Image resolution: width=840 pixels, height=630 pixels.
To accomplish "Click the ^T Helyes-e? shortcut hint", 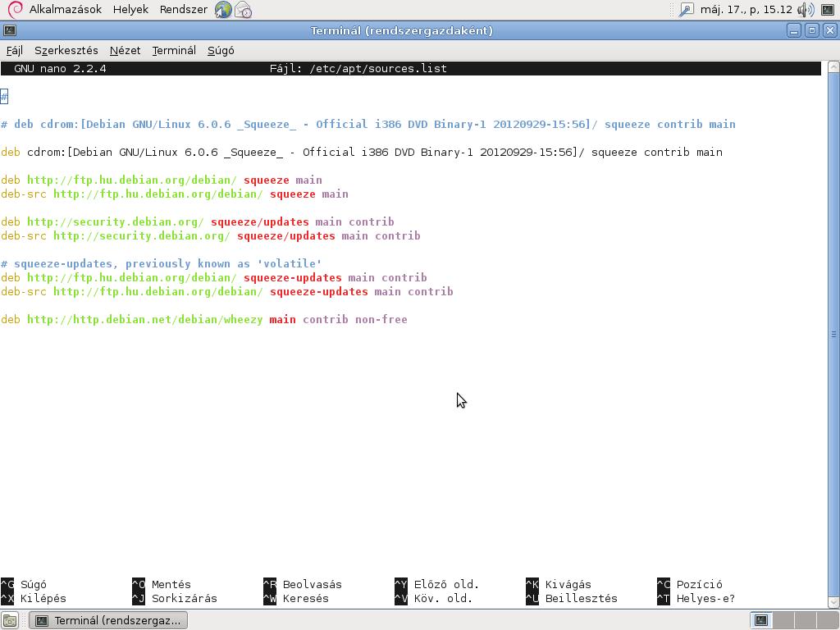I will click(x=696, y=598).
